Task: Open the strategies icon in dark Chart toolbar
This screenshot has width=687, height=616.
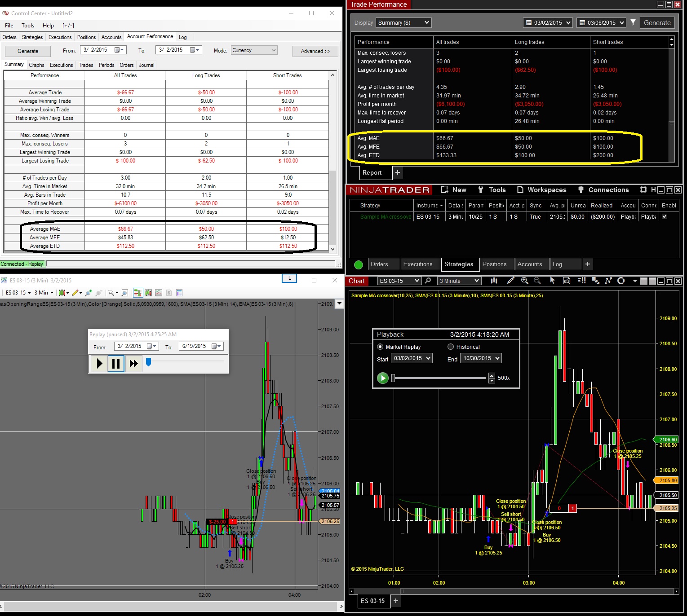Action: (x=608, y=281)
